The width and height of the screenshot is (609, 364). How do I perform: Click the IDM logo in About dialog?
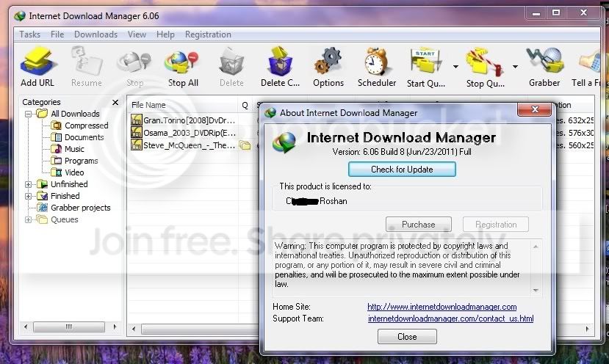point(284,142)
